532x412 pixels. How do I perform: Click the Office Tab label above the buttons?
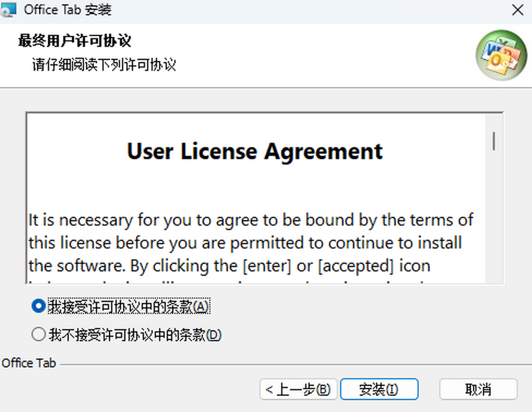[x=29, y=363]
